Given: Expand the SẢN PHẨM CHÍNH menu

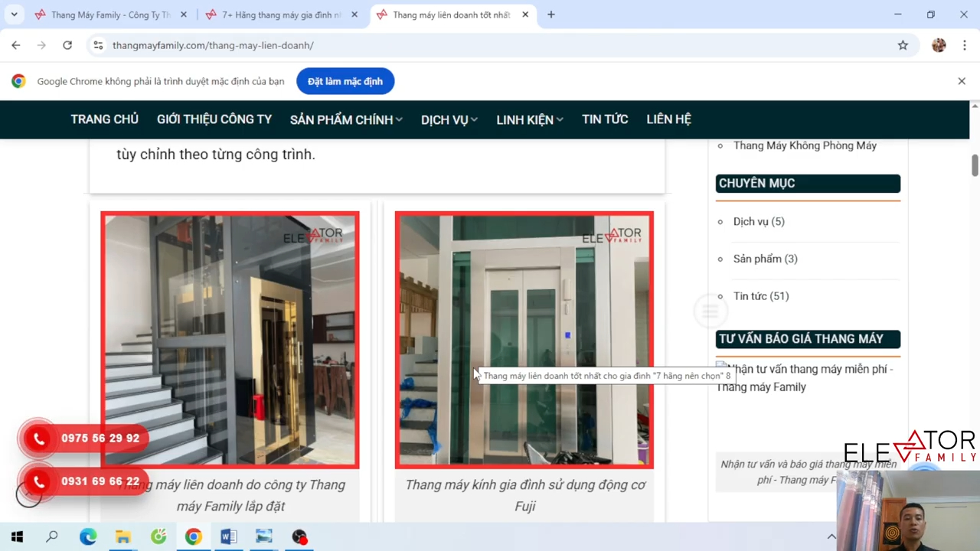Looking at the screenshot, I should [345, 119].
